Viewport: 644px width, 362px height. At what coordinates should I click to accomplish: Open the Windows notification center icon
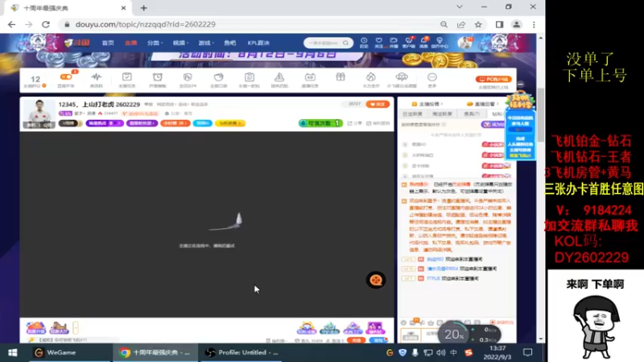[x=527, y=352]
